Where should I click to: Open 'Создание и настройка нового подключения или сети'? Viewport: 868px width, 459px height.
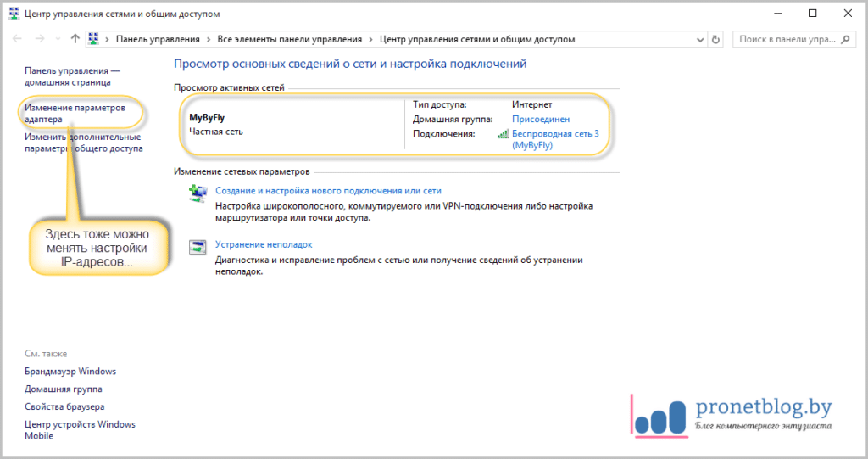tap(328, 191)
